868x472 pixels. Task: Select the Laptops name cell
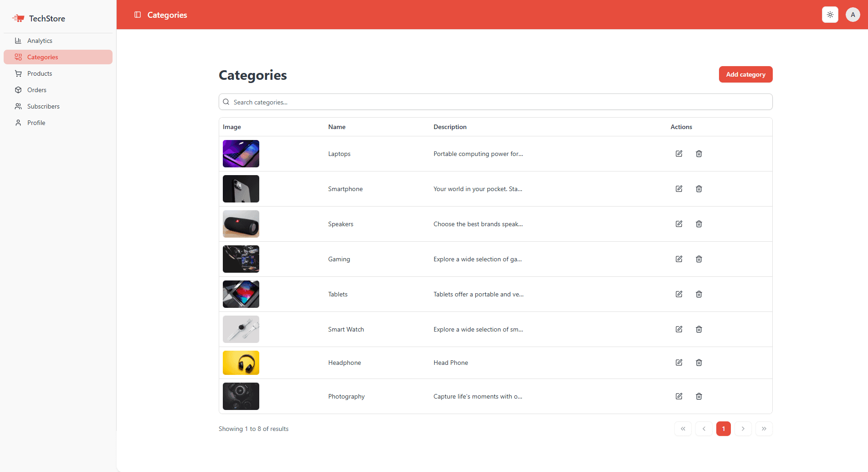[x=339, y=154]
